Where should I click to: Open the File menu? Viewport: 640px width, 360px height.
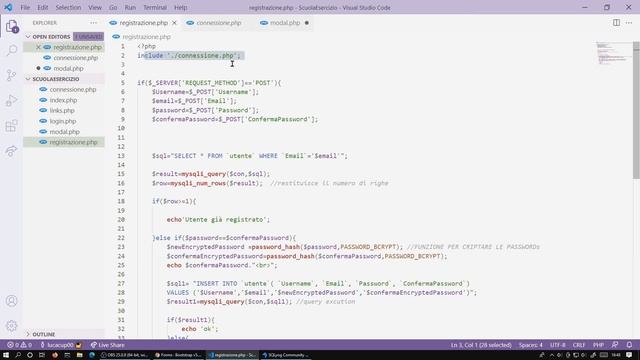[25, 7]
